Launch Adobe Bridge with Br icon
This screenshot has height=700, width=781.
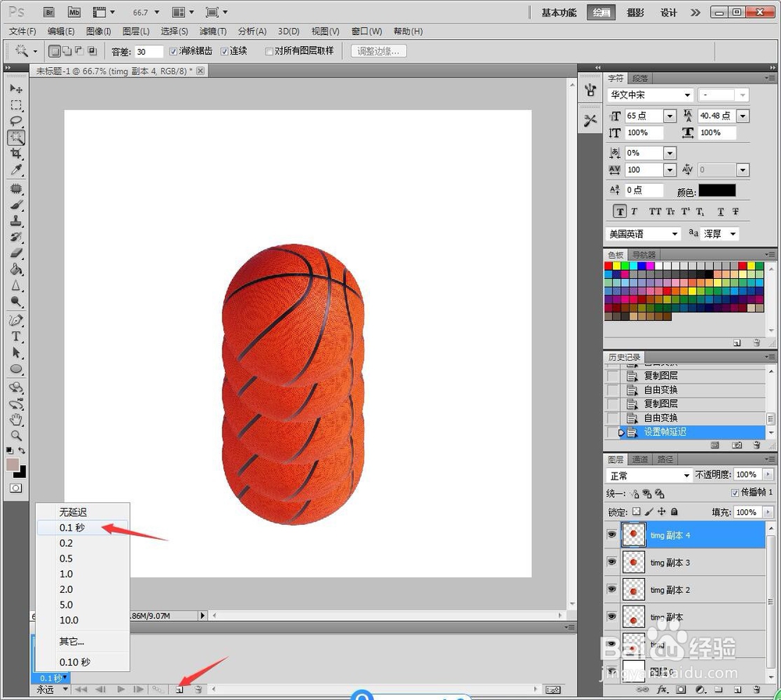click(48, 12)
